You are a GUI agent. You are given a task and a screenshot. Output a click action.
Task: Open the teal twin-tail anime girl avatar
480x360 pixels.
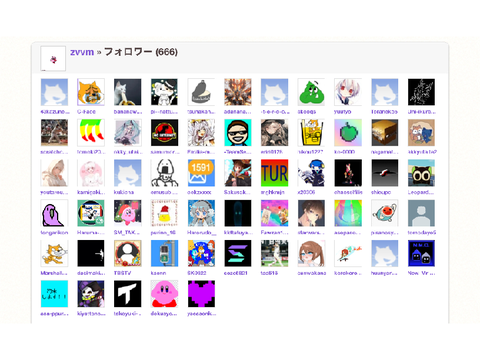[x=128, y=133]
